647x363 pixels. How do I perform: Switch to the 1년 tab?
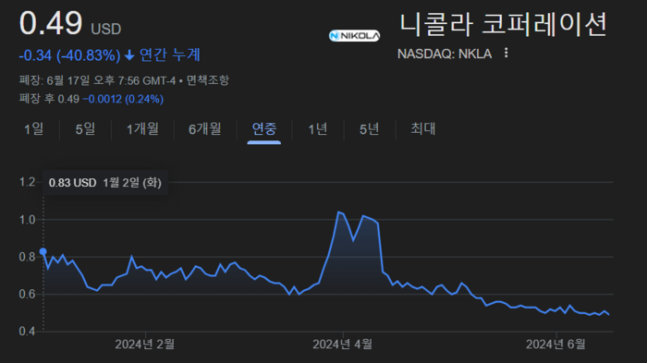[x=318, y=129]
